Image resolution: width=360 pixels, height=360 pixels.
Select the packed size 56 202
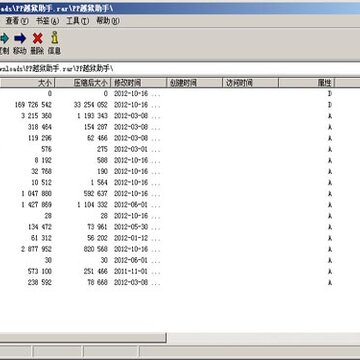[98, 238]
